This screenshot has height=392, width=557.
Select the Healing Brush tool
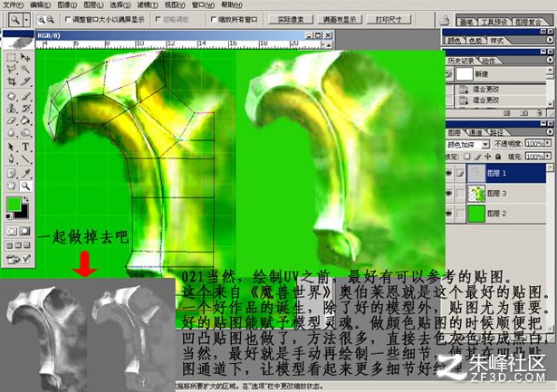point(12,96)
